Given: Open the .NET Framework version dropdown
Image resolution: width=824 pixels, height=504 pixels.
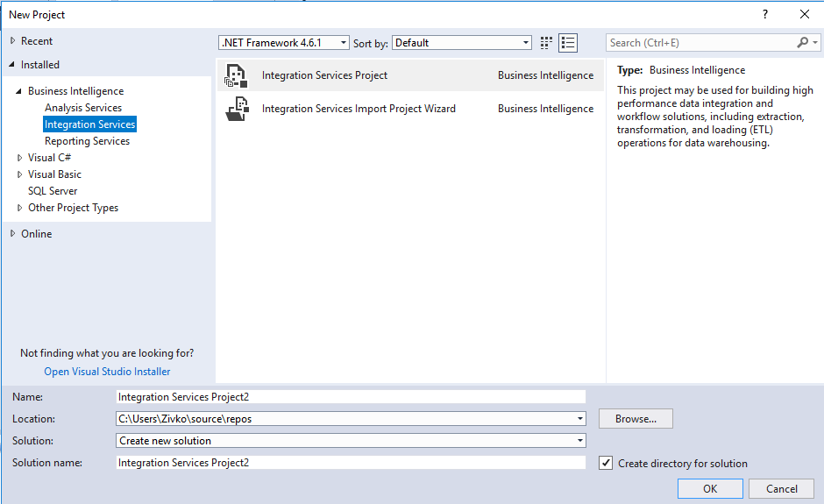Looking at the screenshot, I should point(343,43).
